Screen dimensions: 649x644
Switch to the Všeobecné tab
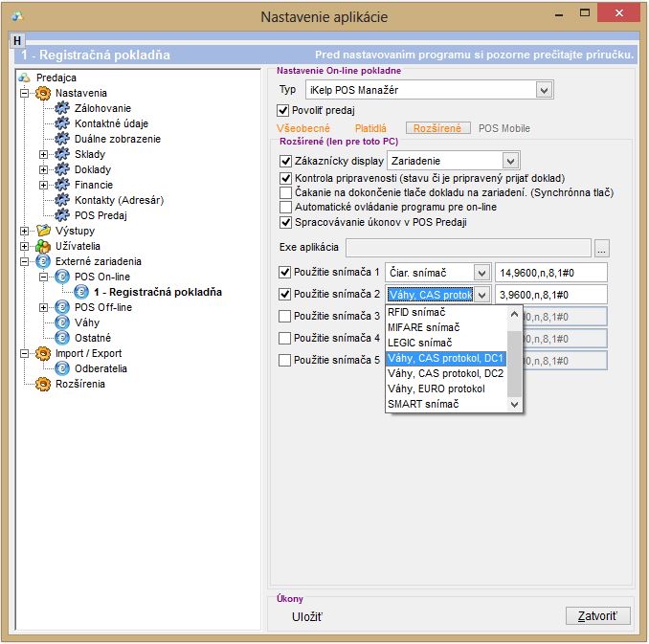coord(303,127)
